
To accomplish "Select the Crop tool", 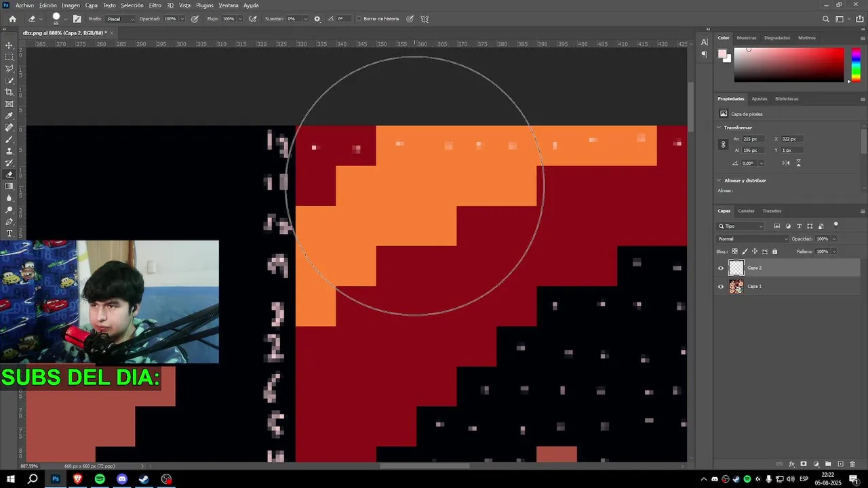I will coord(9,92).
